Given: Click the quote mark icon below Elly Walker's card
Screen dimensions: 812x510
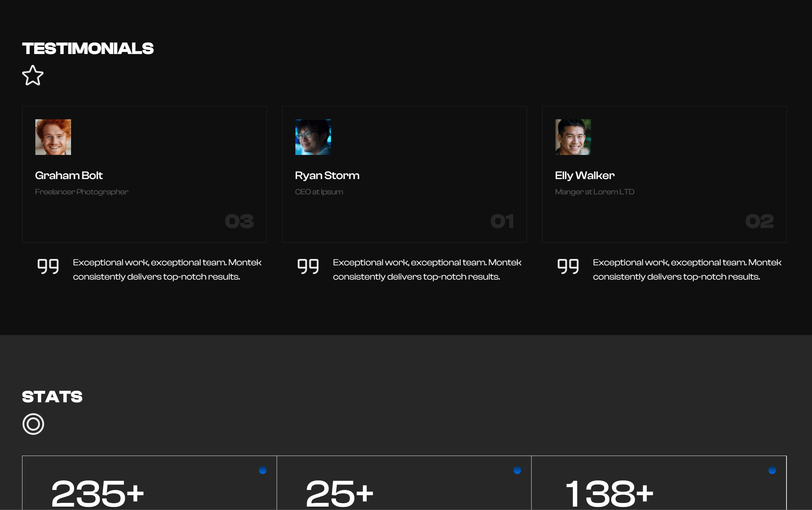Looking at the screenshot, I should [568, 266].
